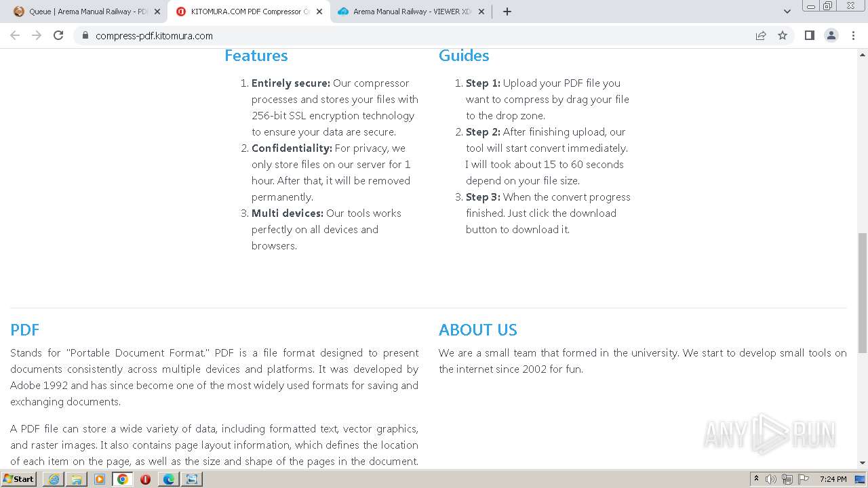Expand the tab search dropdown
The height and width of the screenshot is (488, 868).
[x=787, y=12]
